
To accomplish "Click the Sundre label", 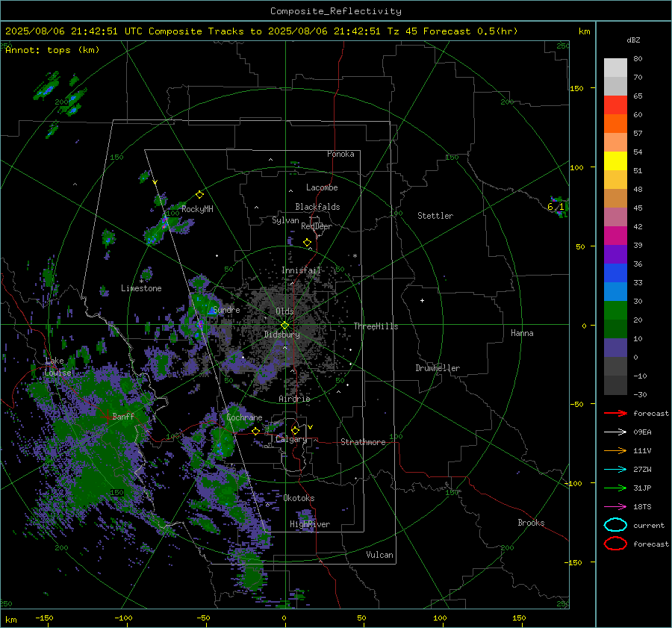I will (x=226, y=310).
